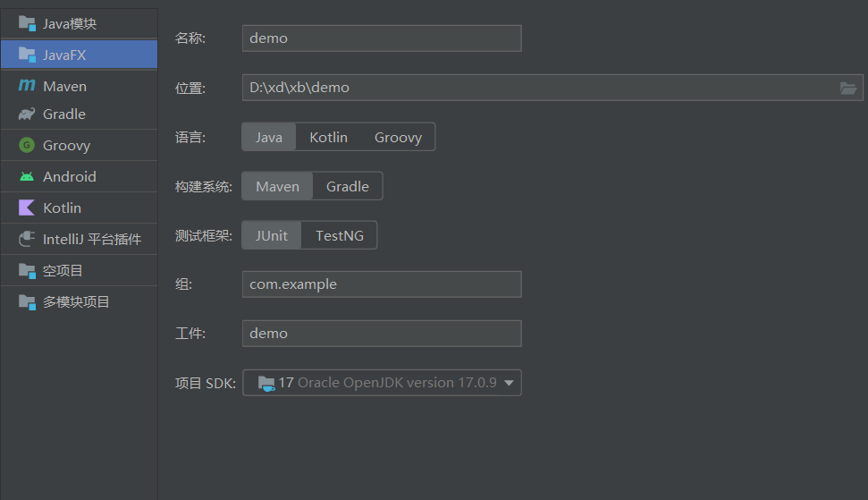868x500 pixels.
Task: Click the Java模块 folder icon
Action: [x=27, y=23]
